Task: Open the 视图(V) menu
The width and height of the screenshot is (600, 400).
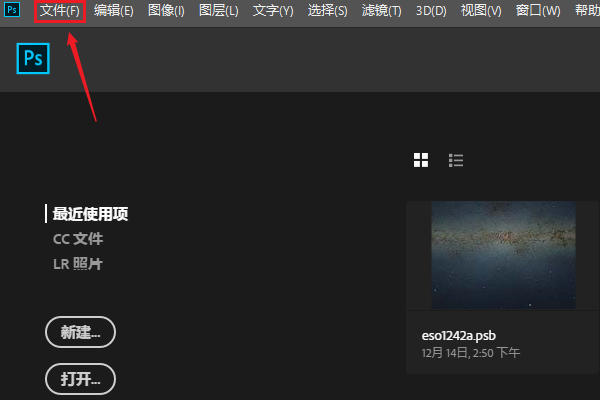Action: click(481, 11)
